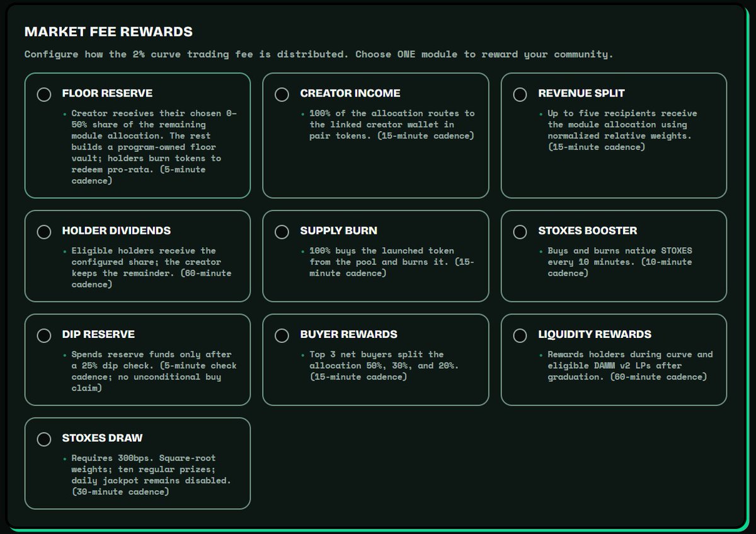756x534 pixels.
Task: Click the Revenue Split description about five recipients
Action: click(622, 130)
